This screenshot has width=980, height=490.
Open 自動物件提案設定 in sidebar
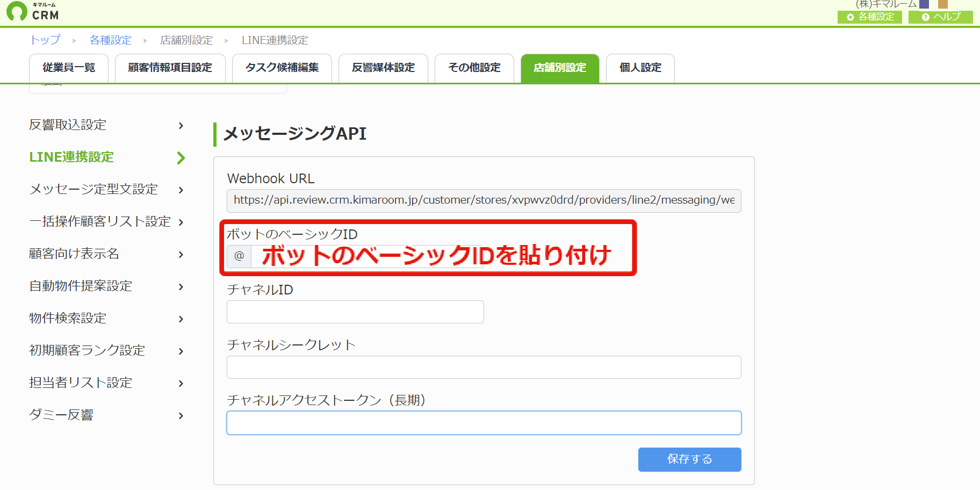pos(81,286)
